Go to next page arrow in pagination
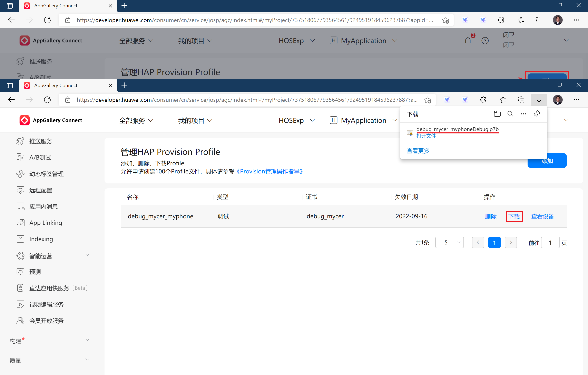This screenshot has width=588, height=375. (511, 243)
